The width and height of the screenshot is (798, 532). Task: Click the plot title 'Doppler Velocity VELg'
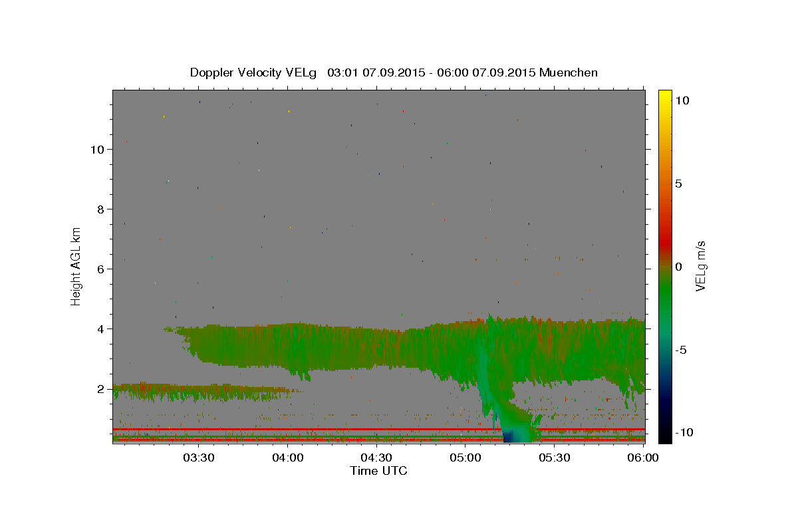(254, 72)
